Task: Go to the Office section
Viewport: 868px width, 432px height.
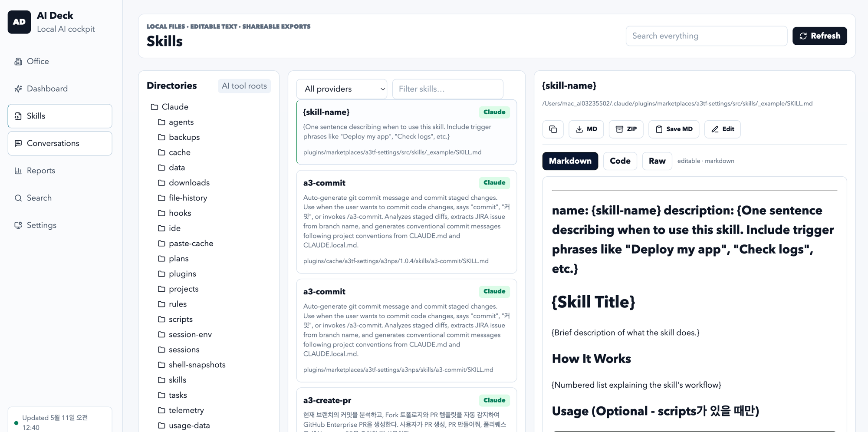Action: pyautogui.click(x=60, y=62)
